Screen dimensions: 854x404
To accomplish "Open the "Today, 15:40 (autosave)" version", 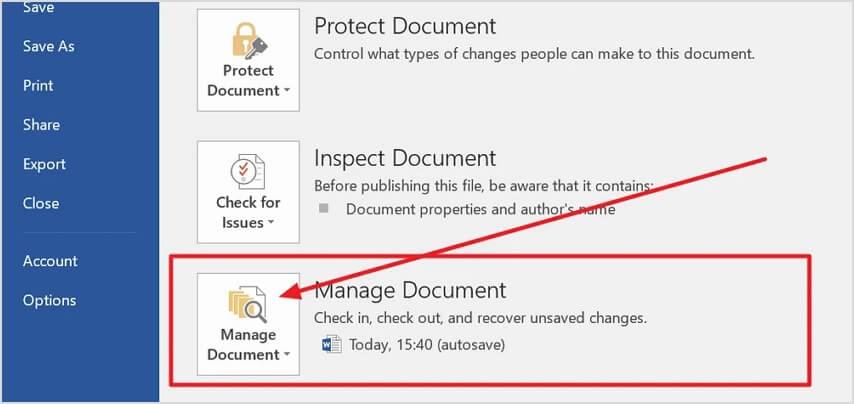I will tap(427, 345).
